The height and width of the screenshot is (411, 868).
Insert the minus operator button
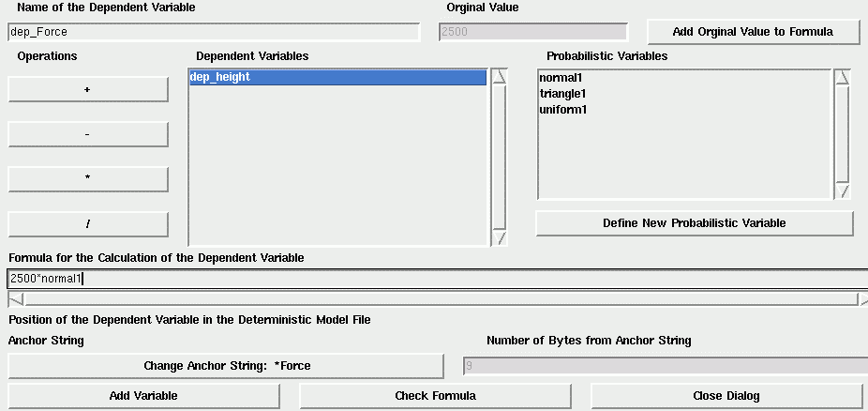[x=88, y=134]
